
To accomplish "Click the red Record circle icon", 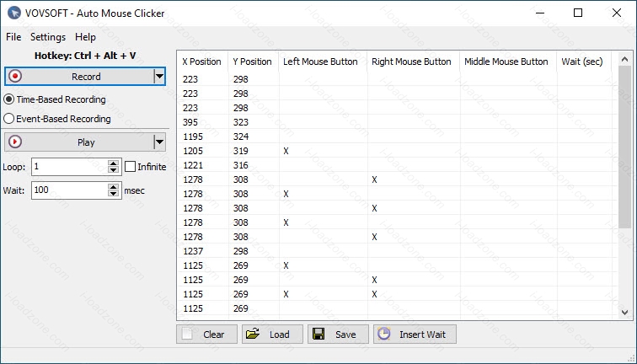I will click(15, 76).
